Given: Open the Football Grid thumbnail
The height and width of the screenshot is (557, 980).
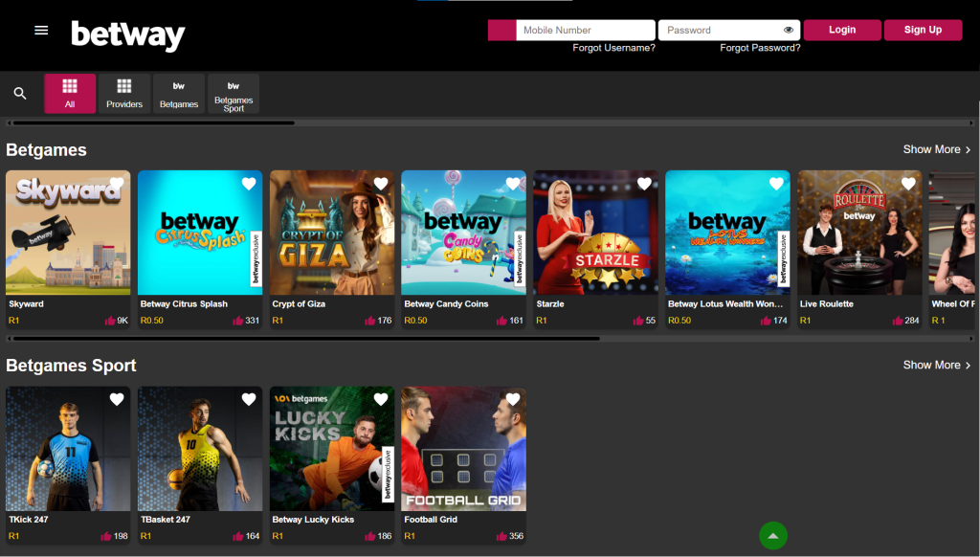Looking at the screenshot, I should 464,448.
